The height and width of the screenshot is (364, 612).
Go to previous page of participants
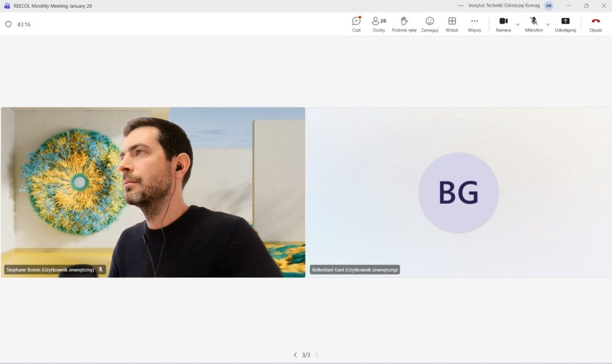295,355
